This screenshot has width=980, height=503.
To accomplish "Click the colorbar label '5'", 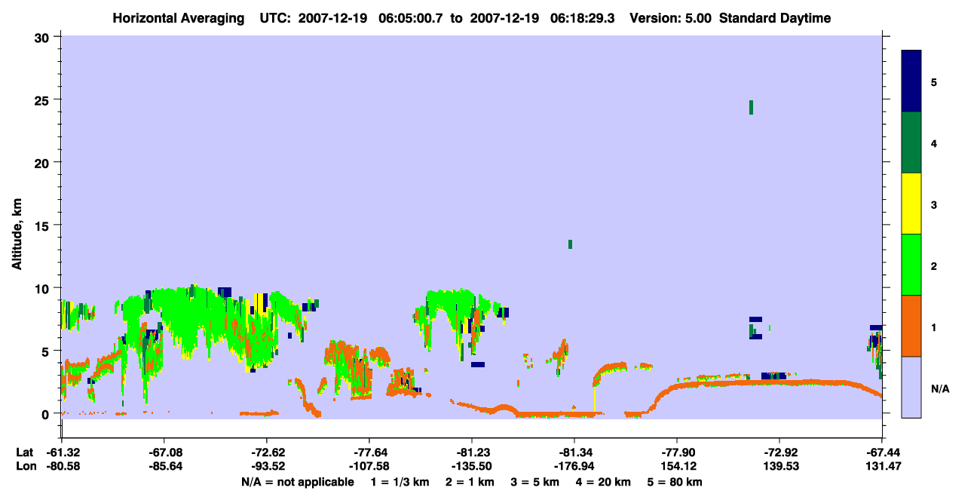I will point(934,81).
